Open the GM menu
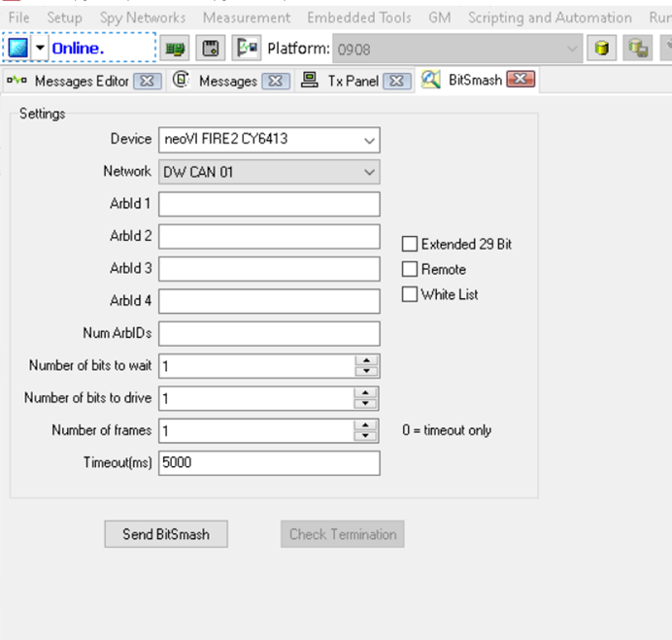This screenshot has height=640, width=672. (440, 17)
